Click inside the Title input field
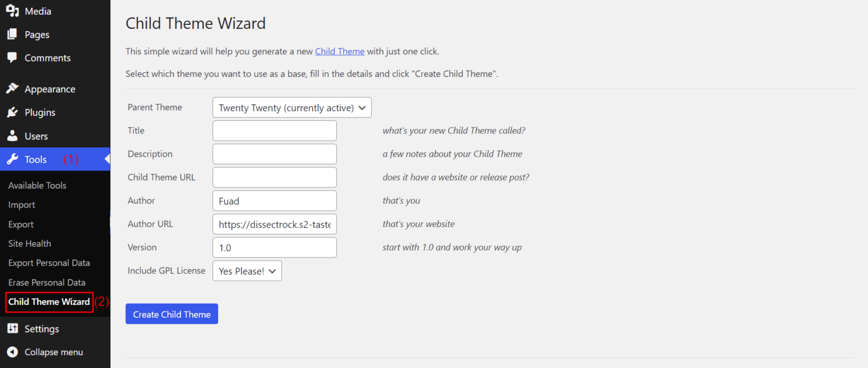 click(274, 130)
